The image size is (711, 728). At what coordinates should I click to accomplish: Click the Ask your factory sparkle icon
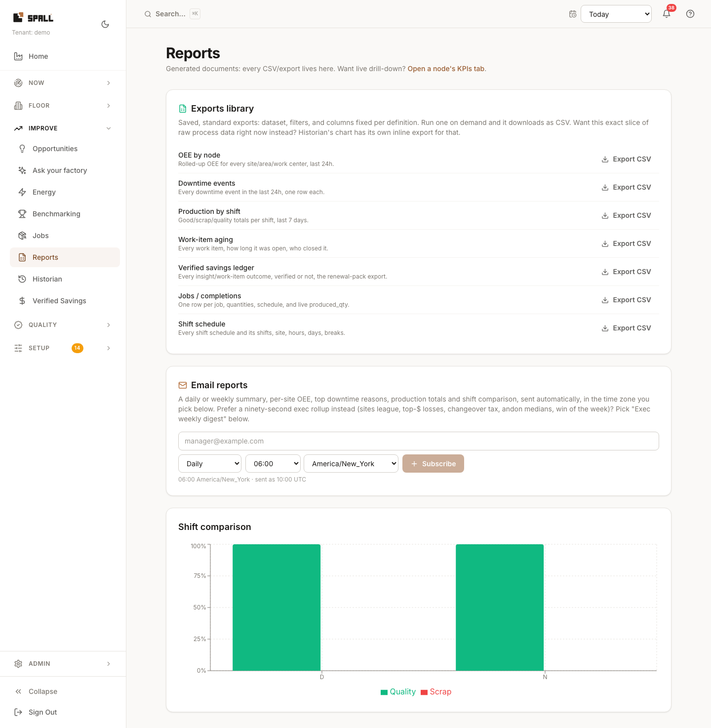[22, 170]
